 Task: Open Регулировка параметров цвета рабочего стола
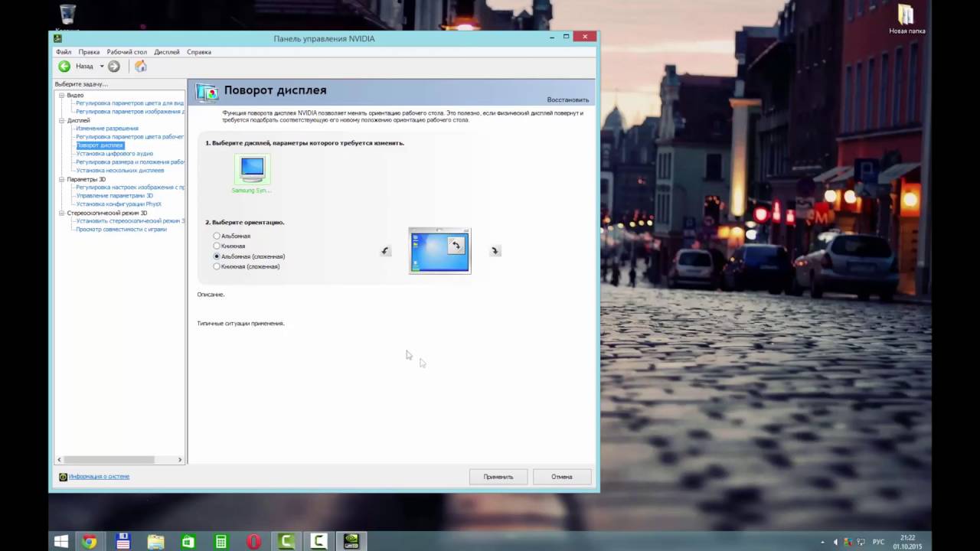tap(130, 137)
